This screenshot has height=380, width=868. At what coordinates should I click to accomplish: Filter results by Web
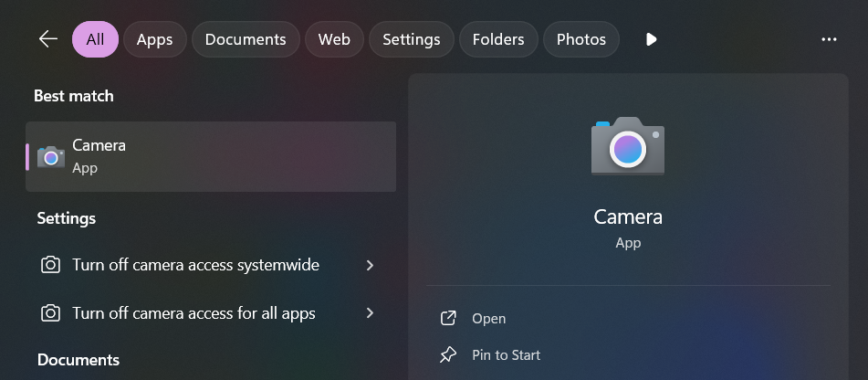click(334, 39)
